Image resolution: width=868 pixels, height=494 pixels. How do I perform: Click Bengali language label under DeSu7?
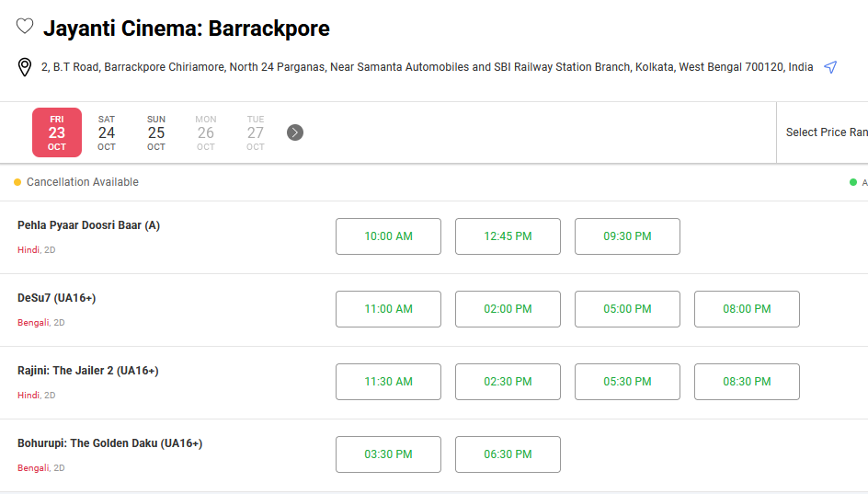click(33, 322)
